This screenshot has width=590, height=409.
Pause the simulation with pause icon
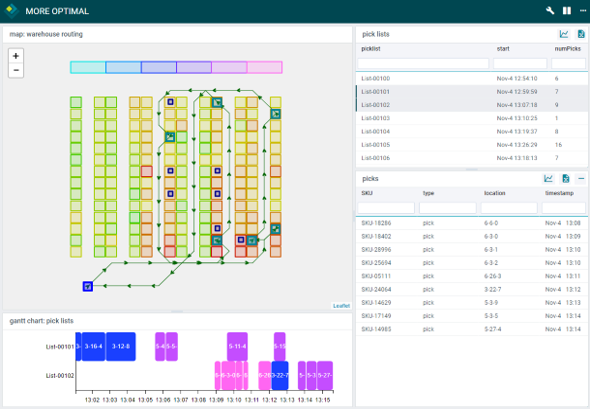pos(567,11)
